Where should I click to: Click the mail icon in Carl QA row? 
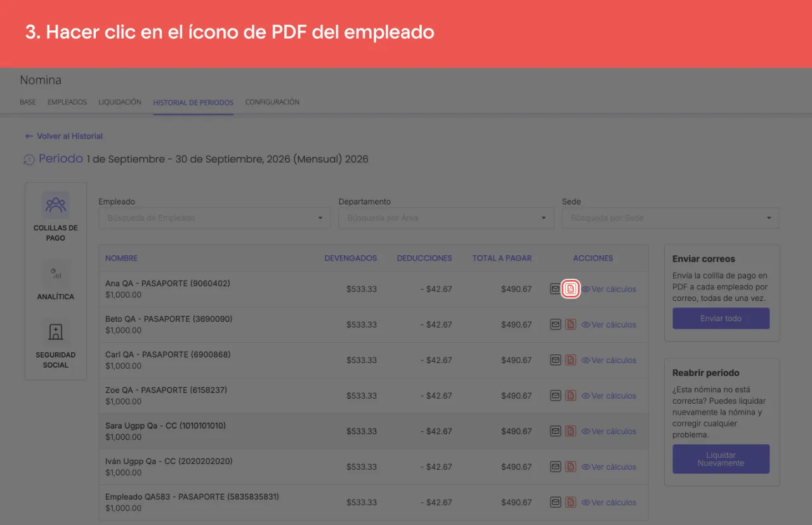pyautogui.click(x=556, y=360)
